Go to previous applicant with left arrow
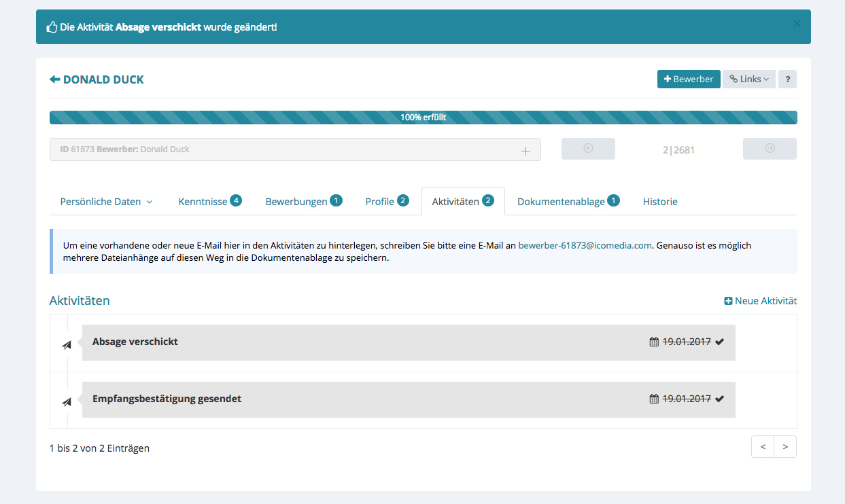The image size is (845, 504). point(588,149)
